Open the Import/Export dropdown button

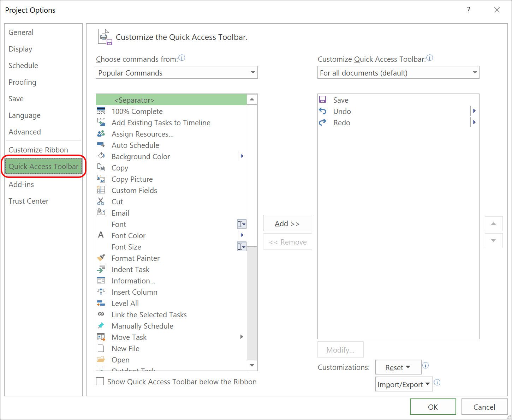[404, 384]
